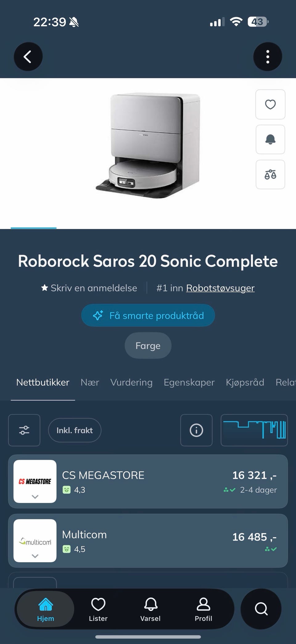Switch to the Egenskaper tab
Image resolution: width=296 pixels, height=644 pixels.
coord(189,382)
